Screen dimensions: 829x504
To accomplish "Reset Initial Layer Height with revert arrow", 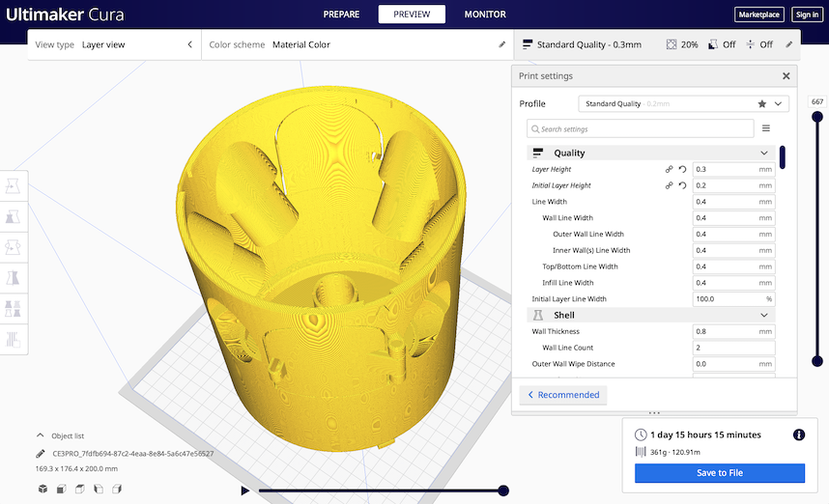I will [x=682, y=185].
